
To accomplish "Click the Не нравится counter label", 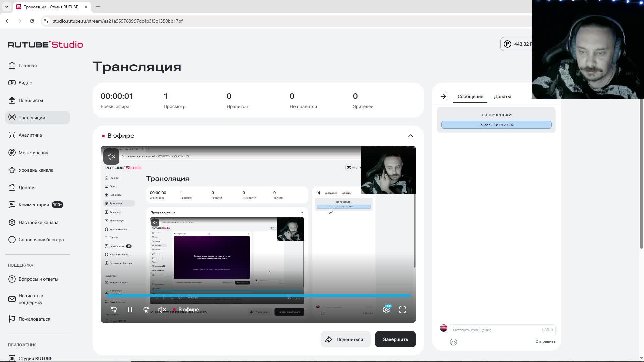I will pyautogui.click(x=303, y=106).
